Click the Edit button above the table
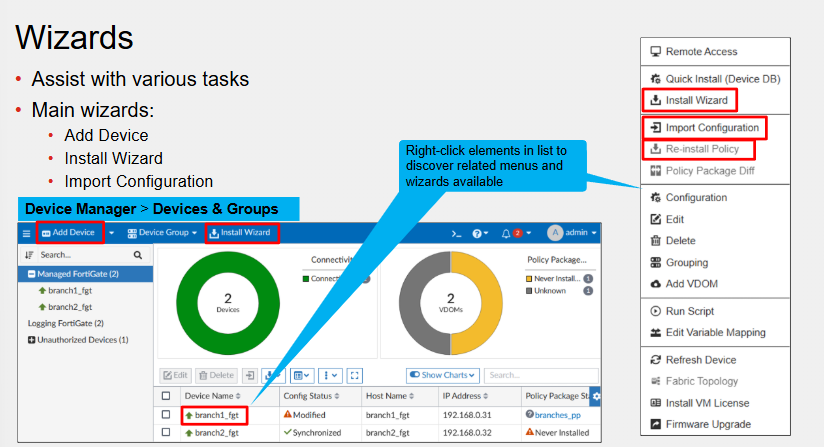 tap(176, 375)
